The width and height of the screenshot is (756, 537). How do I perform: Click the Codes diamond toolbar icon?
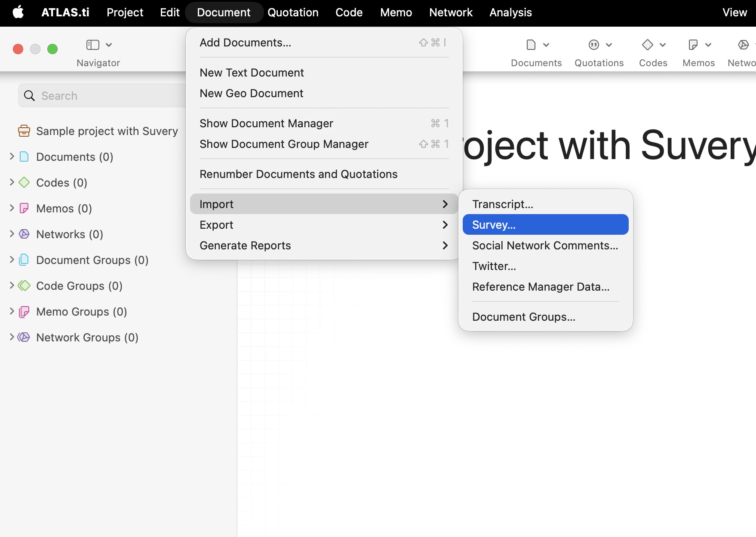coord(648,45)
